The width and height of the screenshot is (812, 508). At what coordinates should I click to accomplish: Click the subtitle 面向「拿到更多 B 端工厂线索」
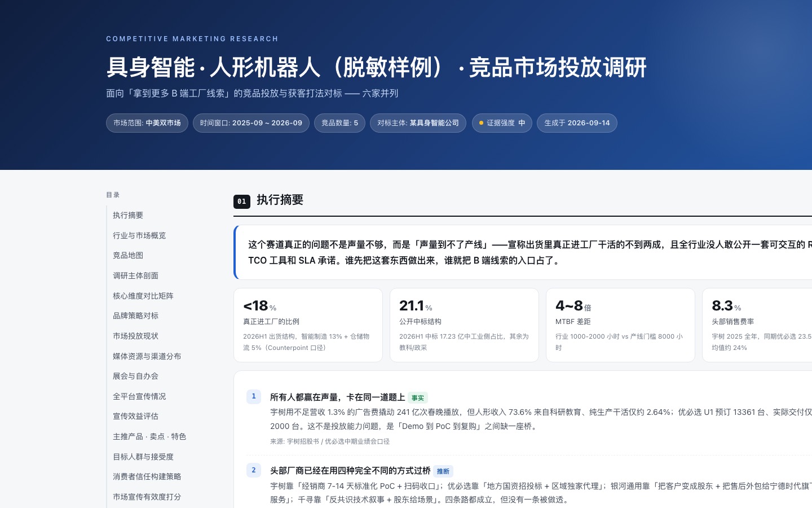(x=252, y=93)
